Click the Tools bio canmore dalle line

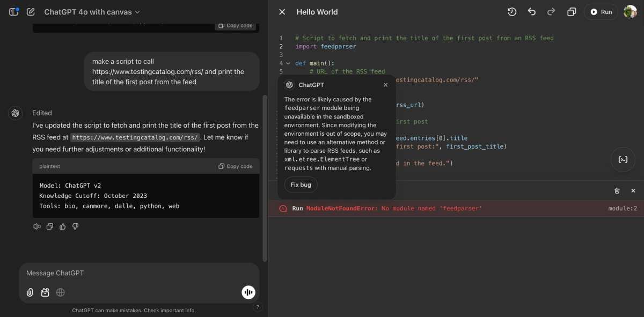coord(109,206)
